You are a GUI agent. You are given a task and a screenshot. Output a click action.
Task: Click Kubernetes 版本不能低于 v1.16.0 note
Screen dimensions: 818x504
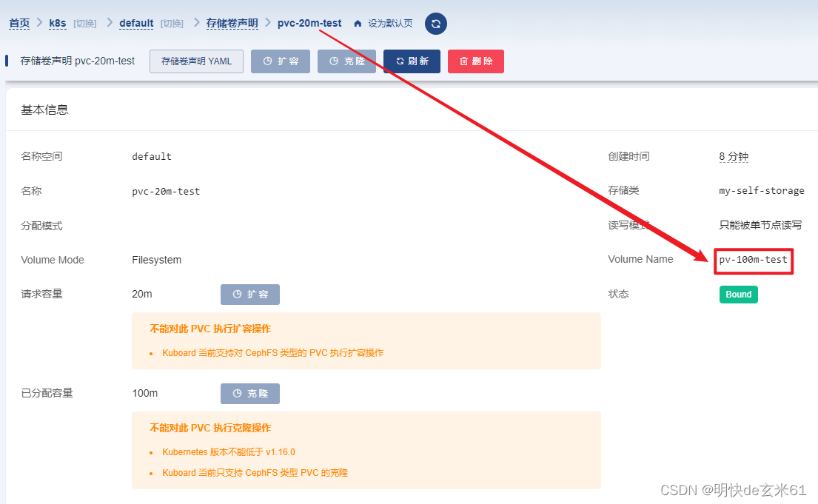(x=229, y=452)
